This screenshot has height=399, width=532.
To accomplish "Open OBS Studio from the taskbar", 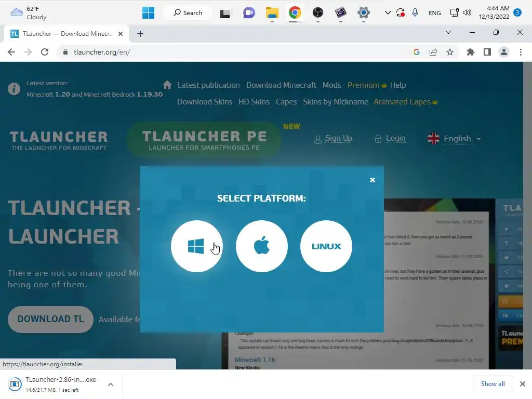I will click(318, 13).
